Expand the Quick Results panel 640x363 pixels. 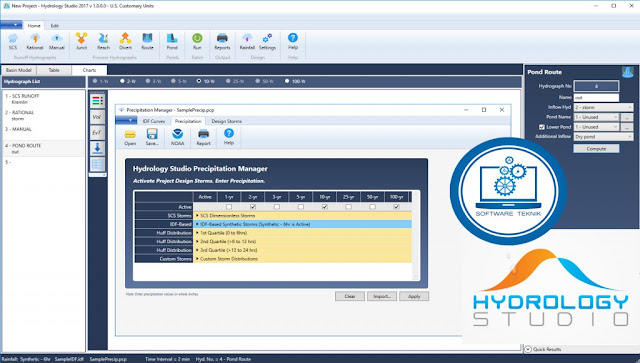[x=528, y=349]
